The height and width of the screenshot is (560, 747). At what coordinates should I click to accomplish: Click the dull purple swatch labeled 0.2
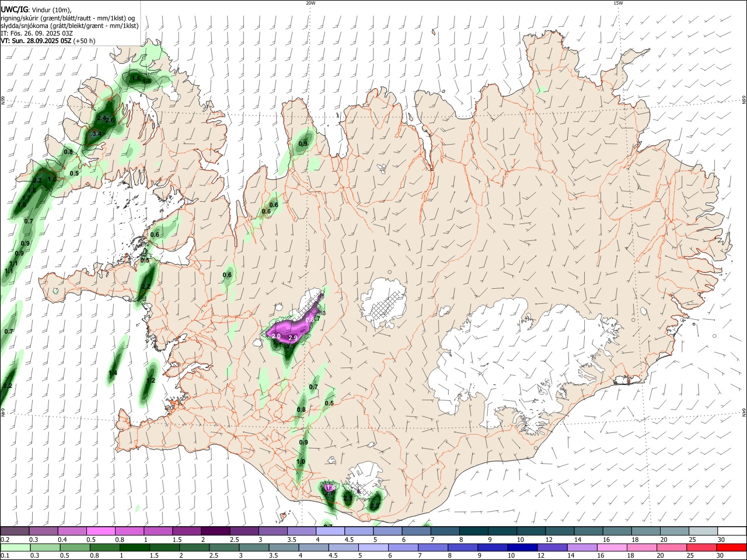click(x=15, y=531)
